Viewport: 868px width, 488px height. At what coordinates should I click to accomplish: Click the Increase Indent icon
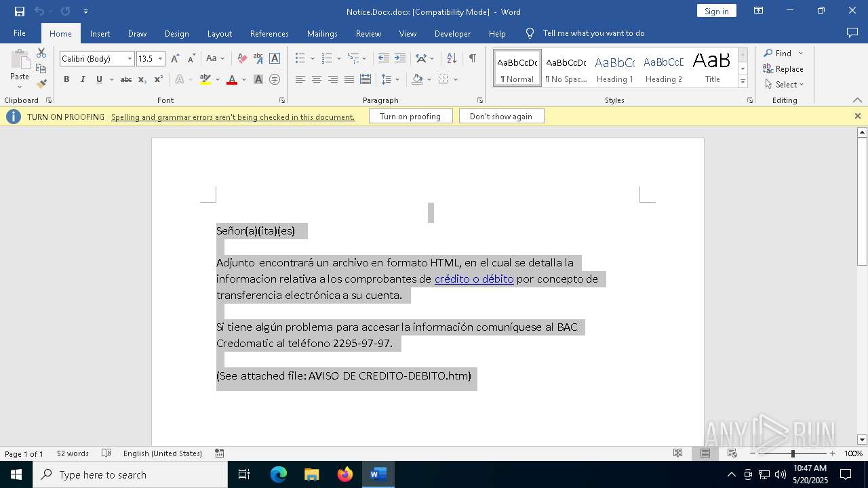[400, 59]
